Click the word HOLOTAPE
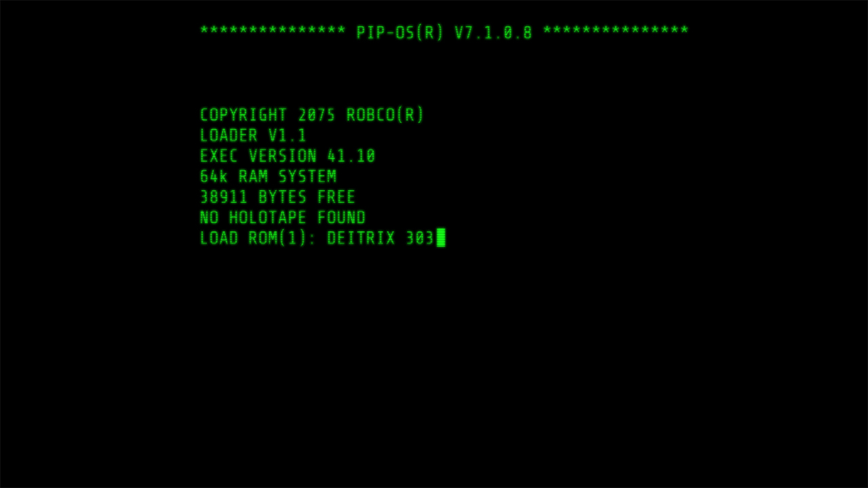 (268, 217)
